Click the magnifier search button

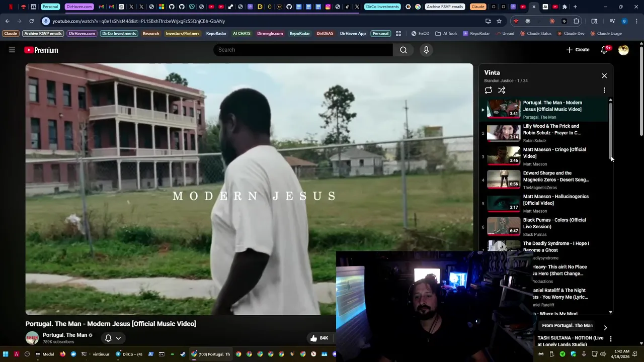tap(404, 50)
